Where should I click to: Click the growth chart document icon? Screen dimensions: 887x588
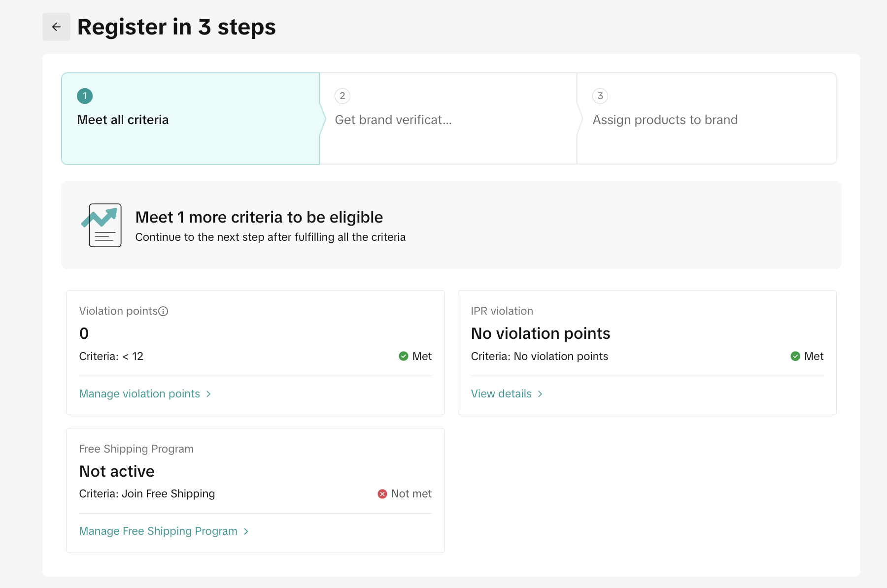point(102,225)
